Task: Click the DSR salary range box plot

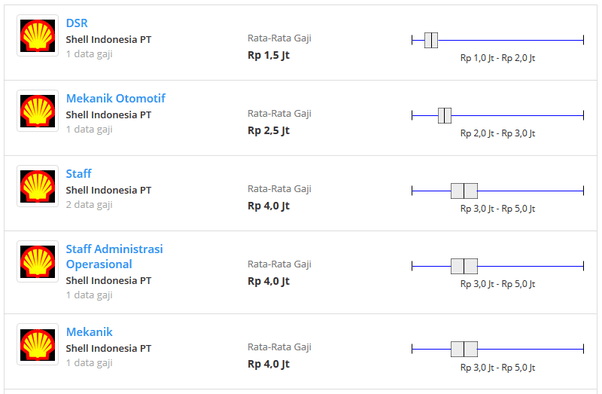Action: click(x=498, y=40)
